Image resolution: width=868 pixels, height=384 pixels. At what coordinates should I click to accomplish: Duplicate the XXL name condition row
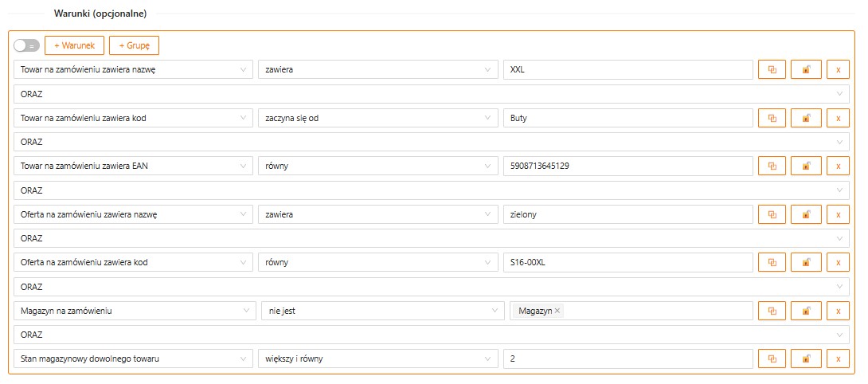(772, 70)
